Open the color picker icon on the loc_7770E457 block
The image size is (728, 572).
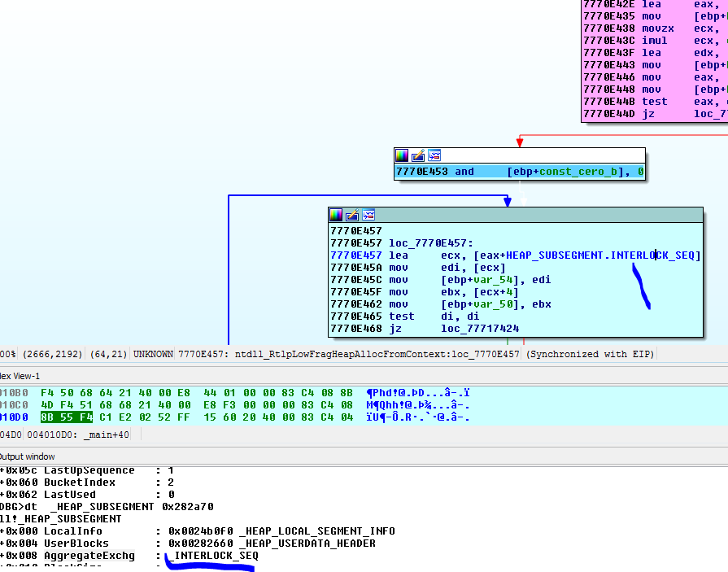(336, 215)
